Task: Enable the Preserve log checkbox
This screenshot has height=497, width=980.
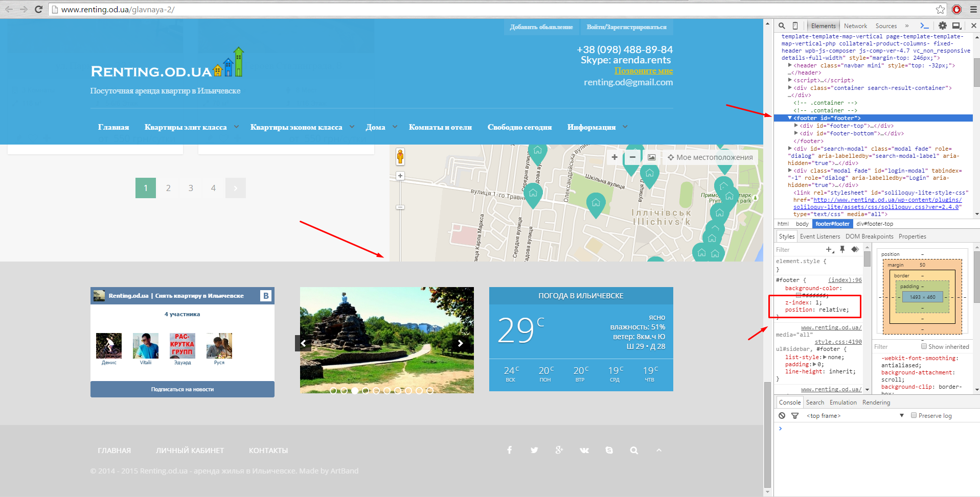Action: [x=914, y=415]
